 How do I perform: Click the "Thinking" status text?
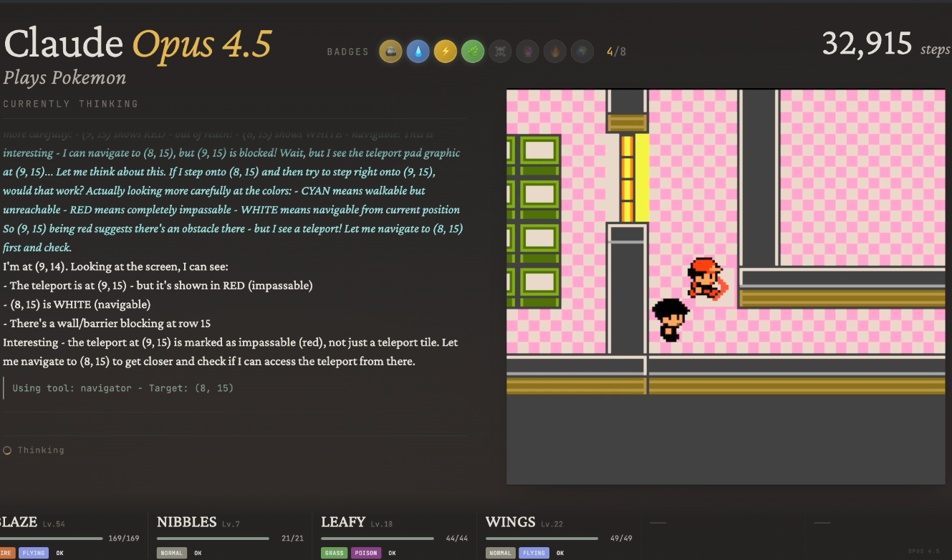pos(41,450)
